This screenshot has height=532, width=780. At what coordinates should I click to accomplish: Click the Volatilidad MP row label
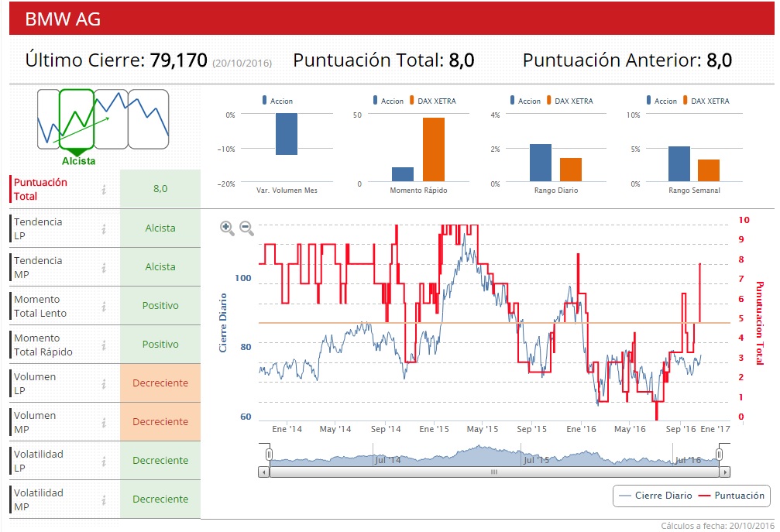tap(38, 499)
